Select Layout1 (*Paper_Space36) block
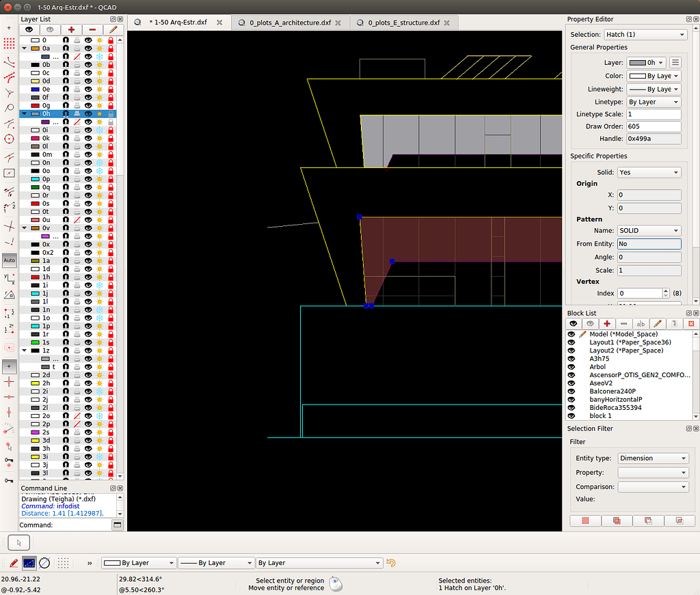700x595 pixels. point(630,342)
